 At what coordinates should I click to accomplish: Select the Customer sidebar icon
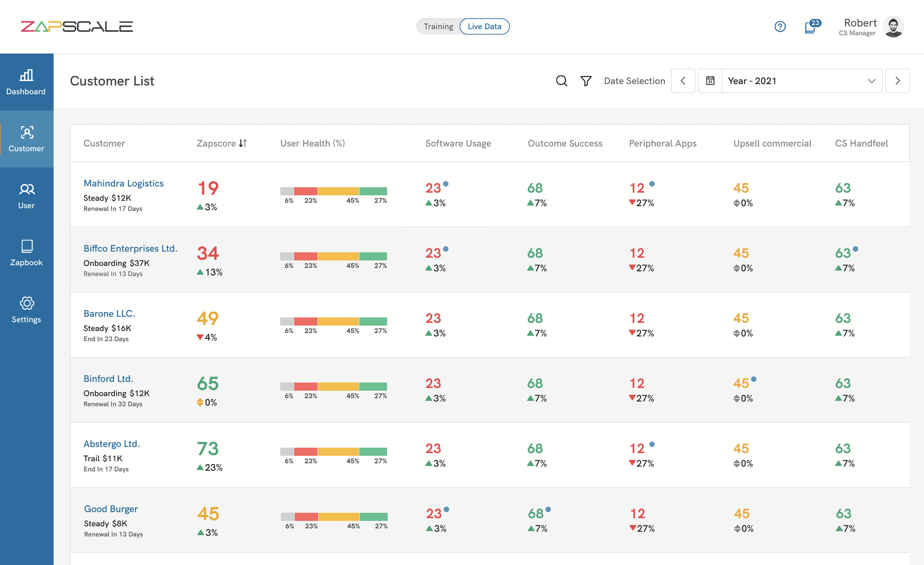click(26, 139)
